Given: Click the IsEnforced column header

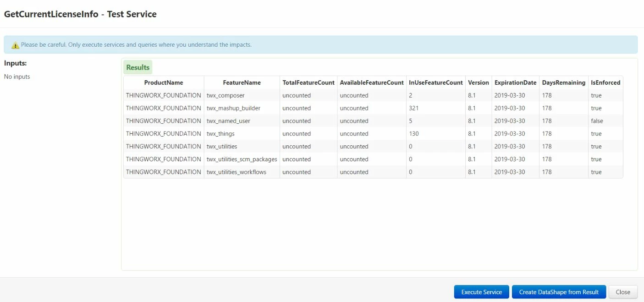Looking at the screenshot, I should click(605, 82).
